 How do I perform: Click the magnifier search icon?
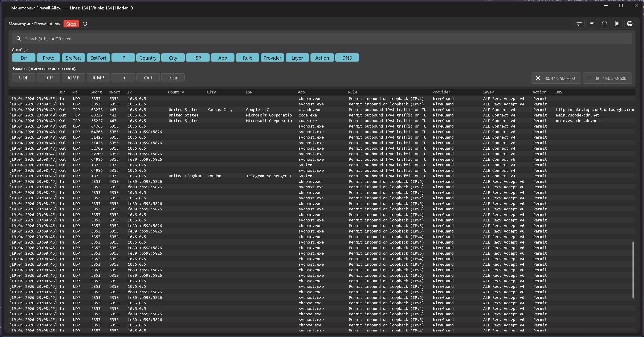click(18, 38)
